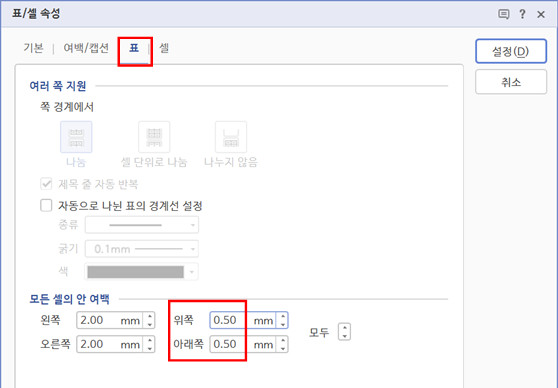Decrease the 왼쪽 margin with down arrow

coord(149,325)
